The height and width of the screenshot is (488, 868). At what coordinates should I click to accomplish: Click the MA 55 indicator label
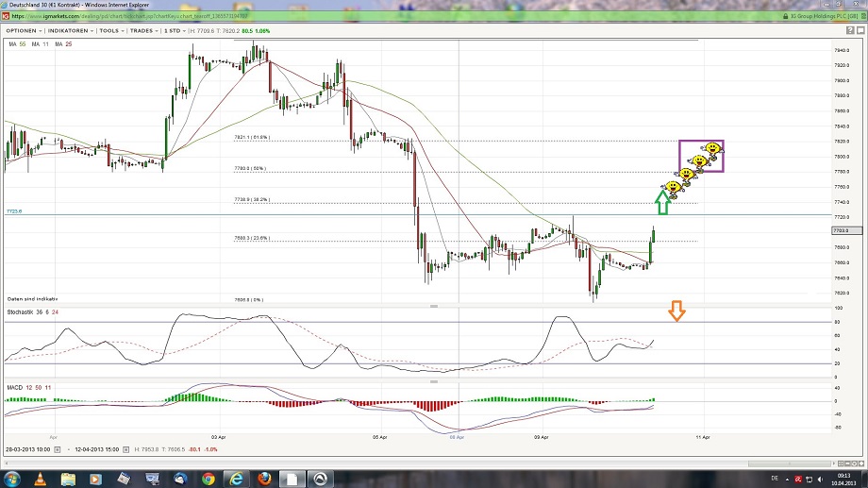pos(17,44)
